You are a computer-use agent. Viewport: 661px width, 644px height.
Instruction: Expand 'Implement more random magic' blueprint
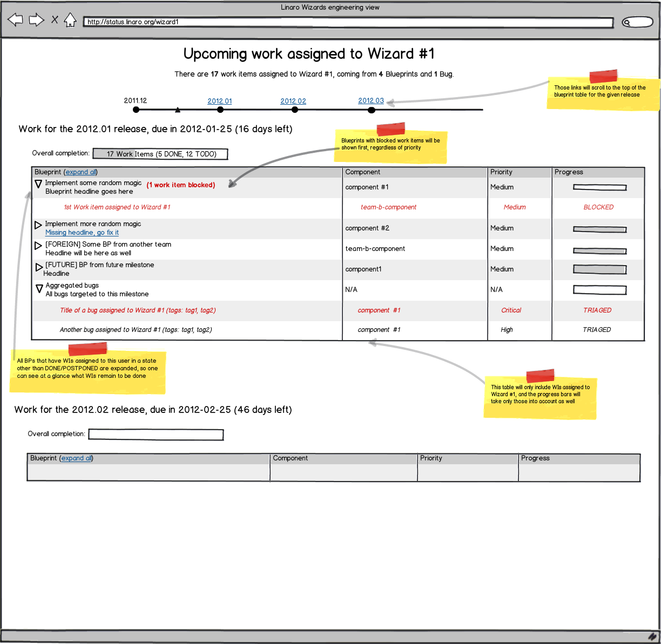pyautogui.click(x=38, y=225)
